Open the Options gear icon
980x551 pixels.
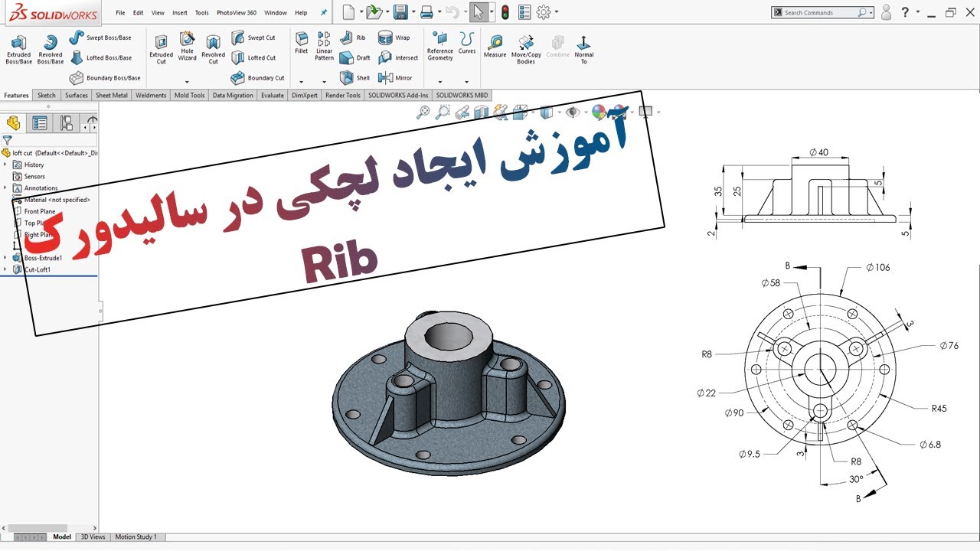544,12
